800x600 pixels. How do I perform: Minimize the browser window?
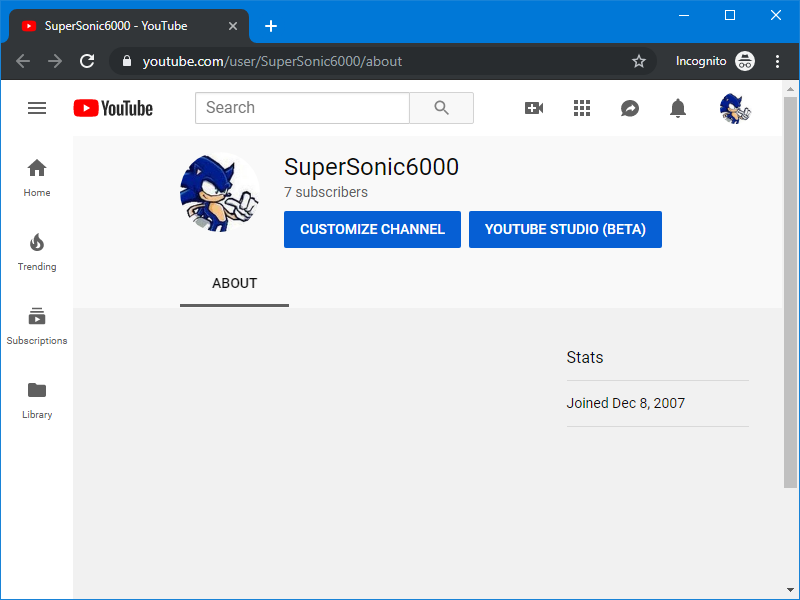tap(684, 15)
